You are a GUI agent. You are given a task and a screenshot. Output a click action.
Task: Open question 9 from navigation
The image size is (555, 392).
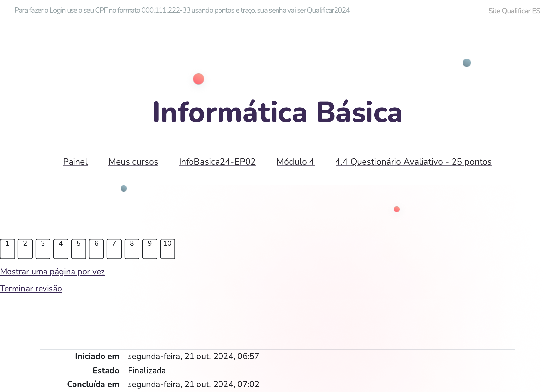pos(150,249)
